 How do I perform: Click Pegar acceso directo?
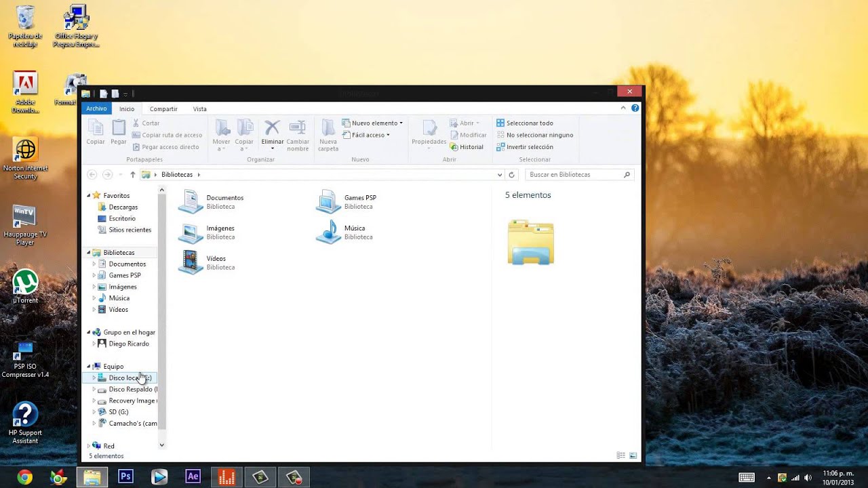point(165,146)
